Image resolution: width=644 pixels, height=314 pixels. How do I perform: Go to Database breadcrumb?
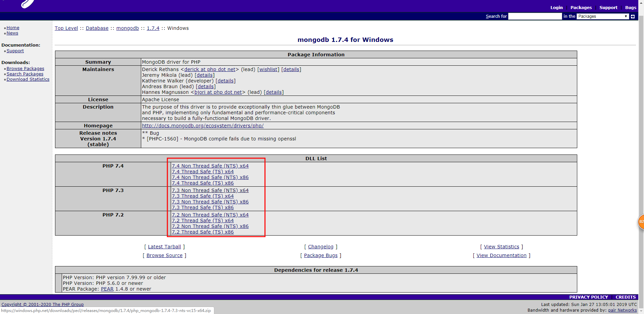[x=97, y=28]
